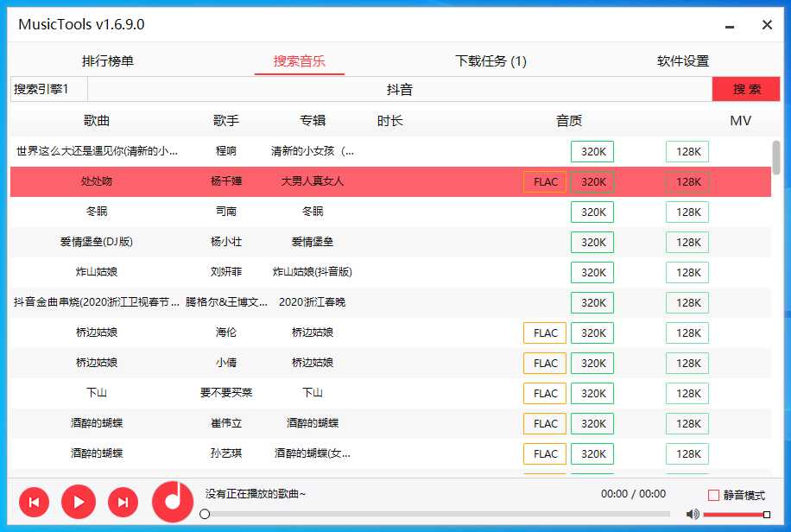791x532 pixels.
Task: Open the round music note album icon
Action: [173, 502]
